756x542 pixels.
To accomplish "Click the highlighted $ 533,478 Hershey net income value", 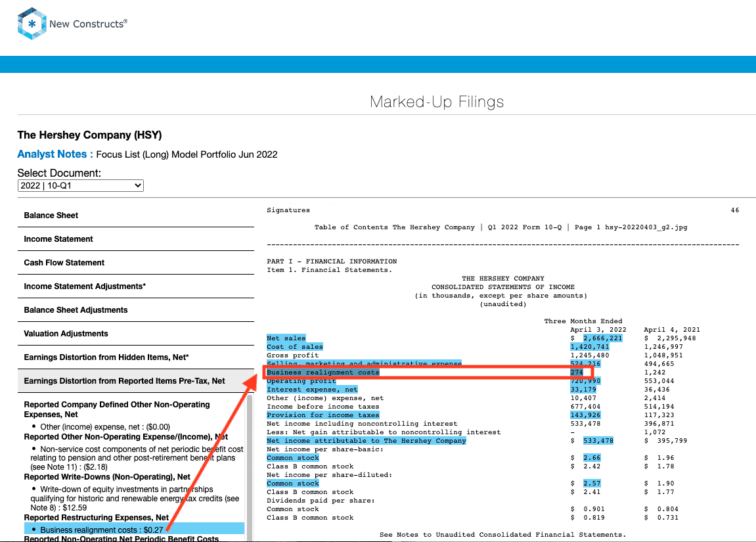I will [598, 441].
